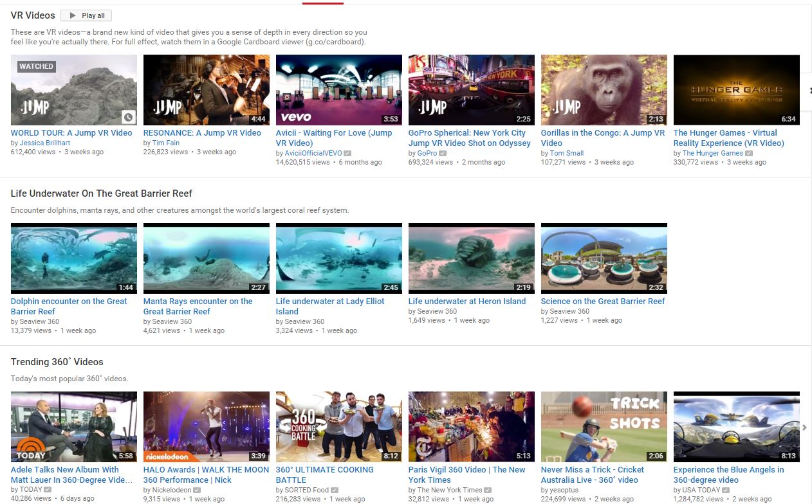
Task: Visit SORTED Food channel link
Action: point(307,490)
